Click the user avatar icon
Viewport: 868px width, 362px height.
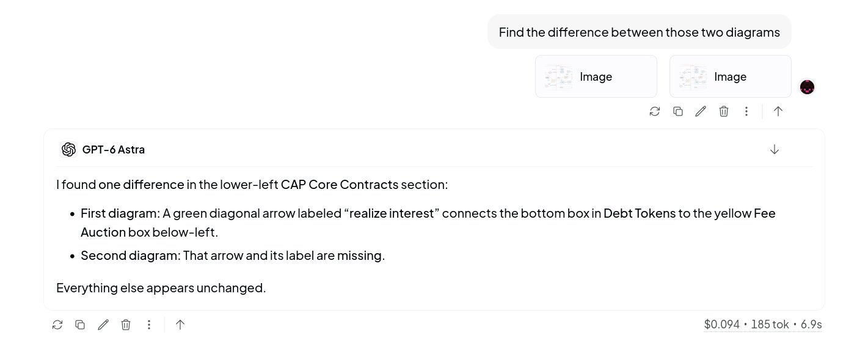click(x=808, y=87)
